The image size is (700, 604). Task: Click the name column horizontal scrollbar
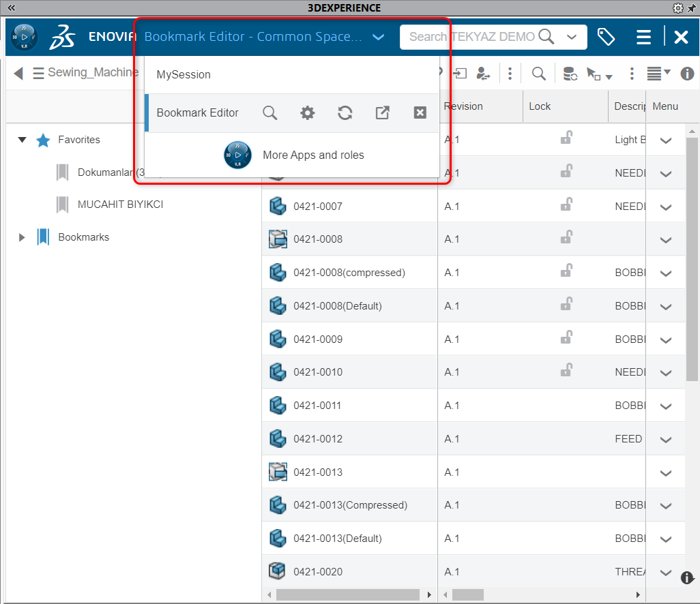[x=348, y=594]
